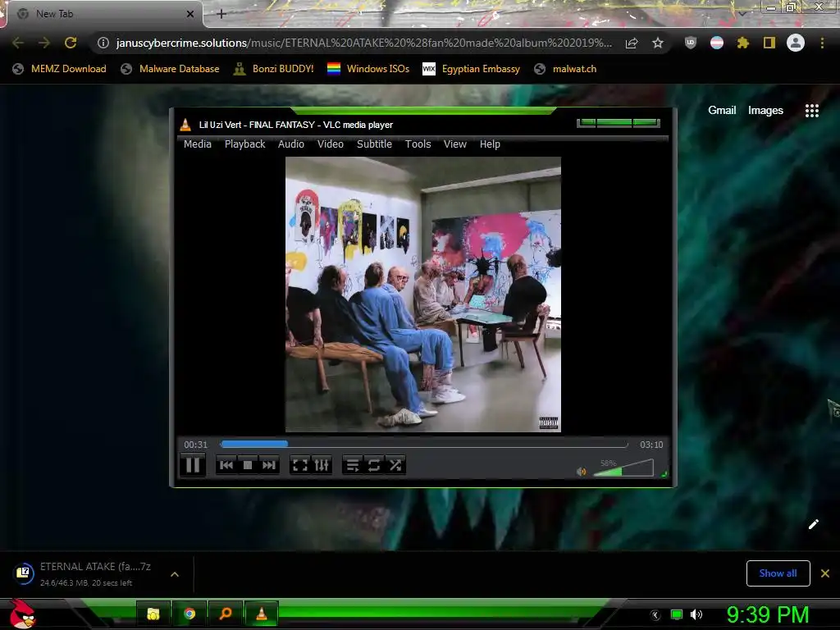Open the VLC Video menu
This screenshot has width=840, height=630.
pyautogui.click(x=330, y=144)
